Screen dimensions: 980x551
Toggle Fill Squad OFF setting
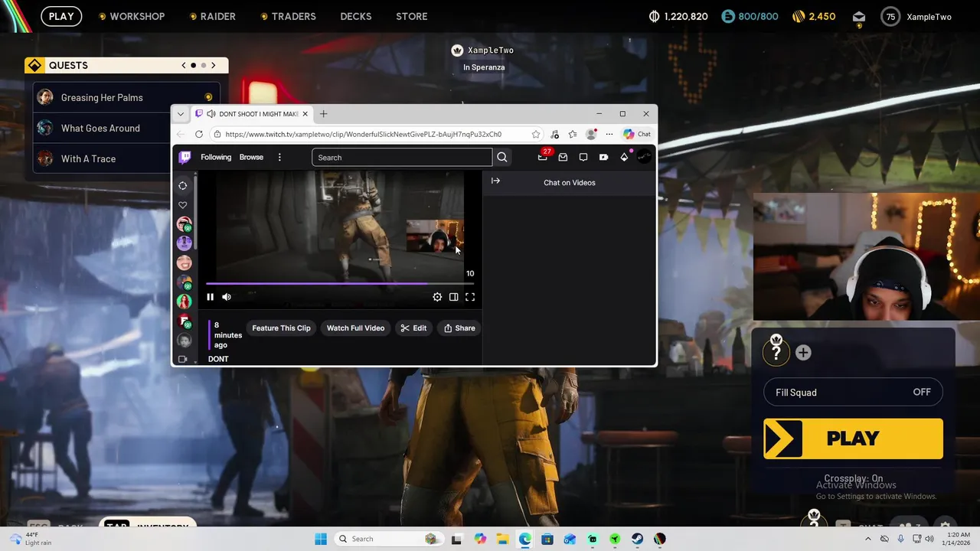[853, 393]
